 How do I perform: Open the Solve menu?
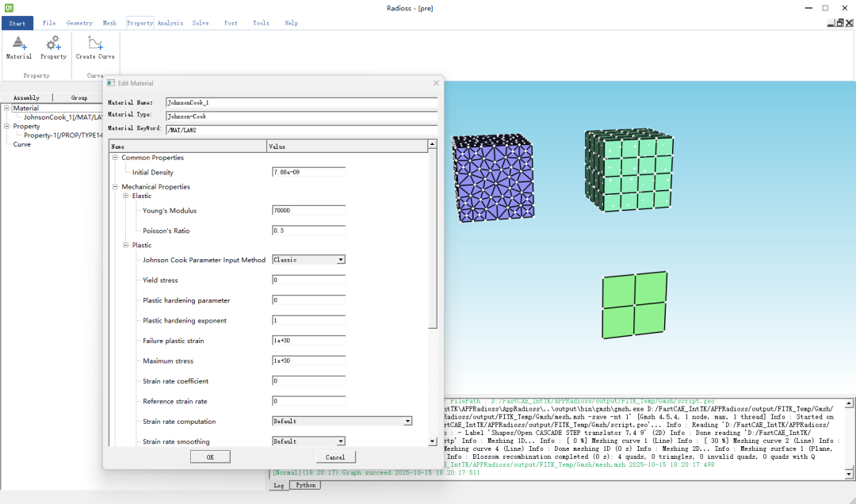(201, 23)
